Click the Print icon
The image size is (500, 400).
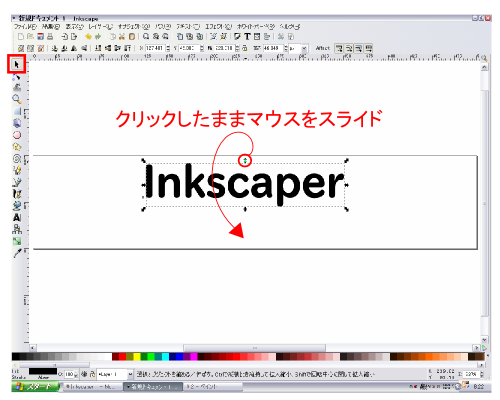point(50,37)
